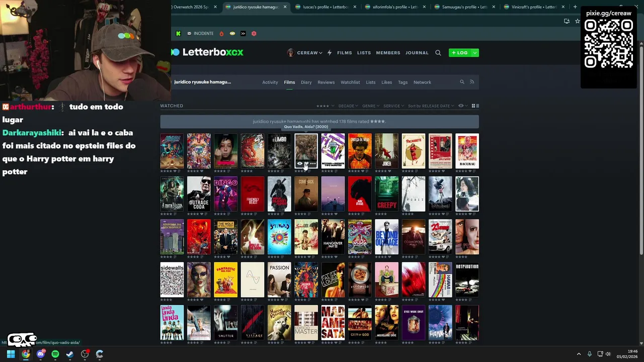Open the visibility eye filter dropdown

click(x=462, y=106)
